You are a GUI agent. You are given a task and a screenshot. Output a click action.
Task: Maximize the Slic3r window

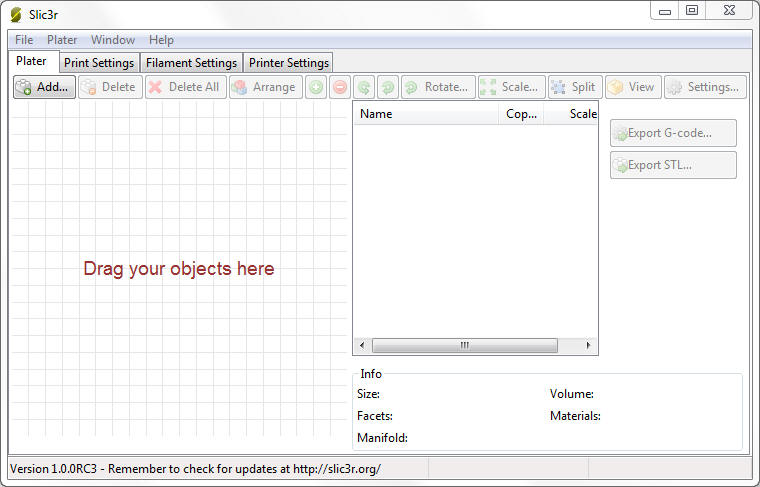point(692,11)
